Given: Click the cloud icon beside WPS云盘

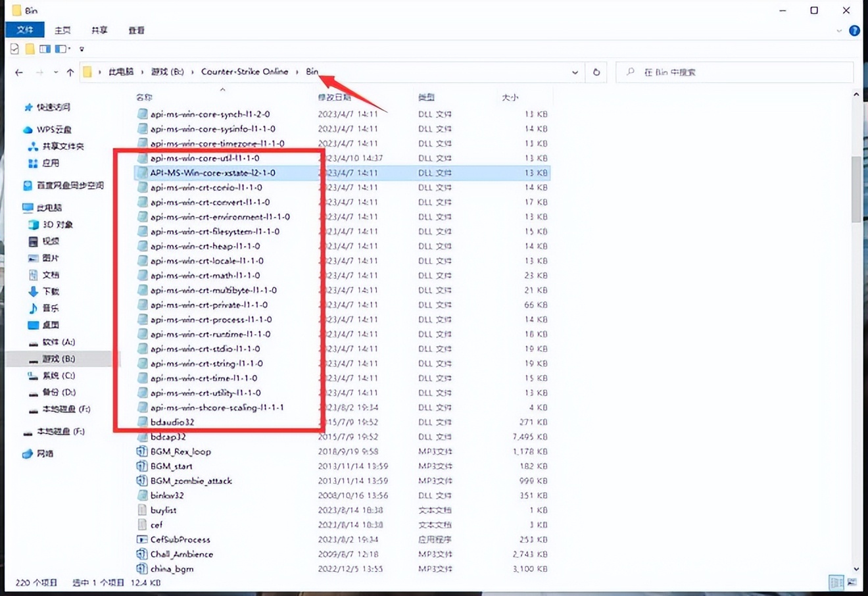Looking at the screenshot, I should pos(28,130).
